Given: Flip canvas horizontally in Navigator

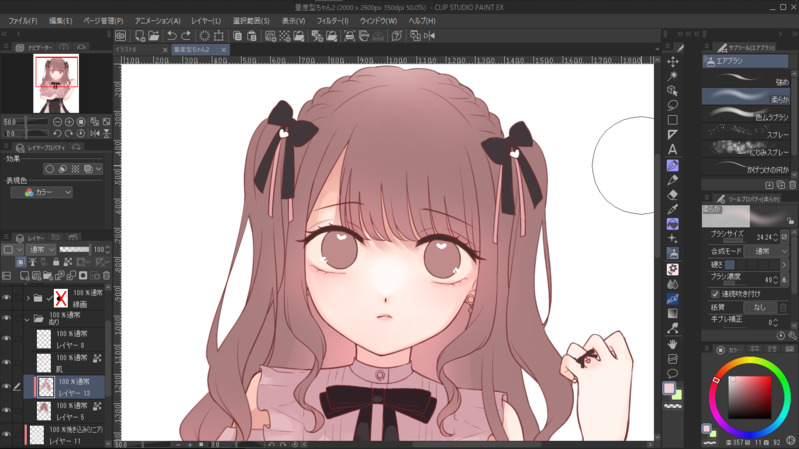Looking at the screenshot, I should click(x=94, y=134).
